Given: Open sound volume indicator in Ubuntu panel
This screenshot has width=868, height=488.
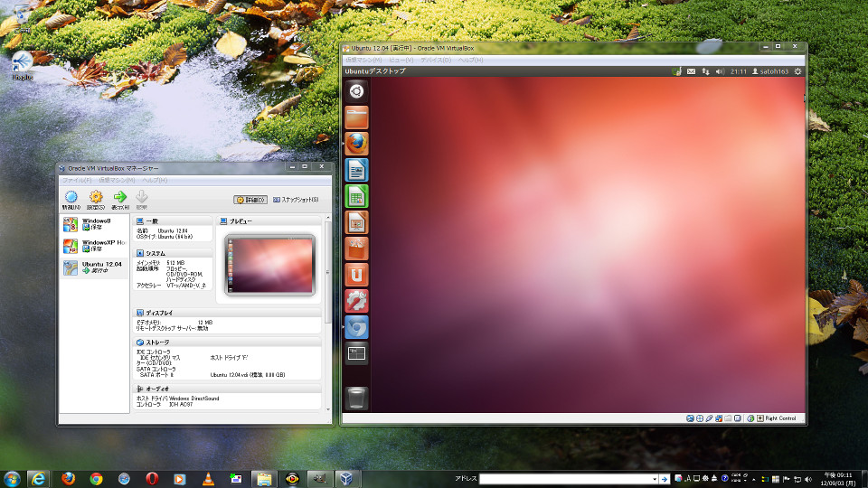Looking at the screenshot, I should click(720, 71).
